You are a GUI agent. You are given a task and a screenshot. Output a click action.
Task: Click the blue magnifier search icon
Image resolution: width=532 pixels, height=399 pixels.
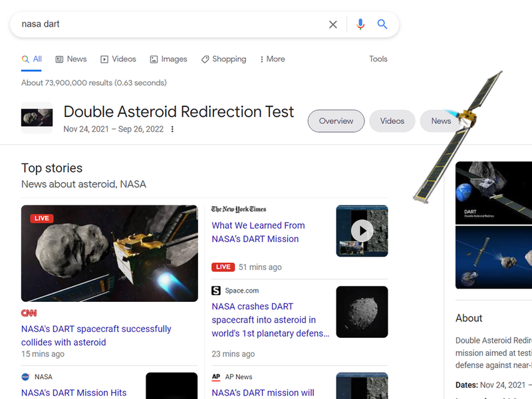point(382,24)
